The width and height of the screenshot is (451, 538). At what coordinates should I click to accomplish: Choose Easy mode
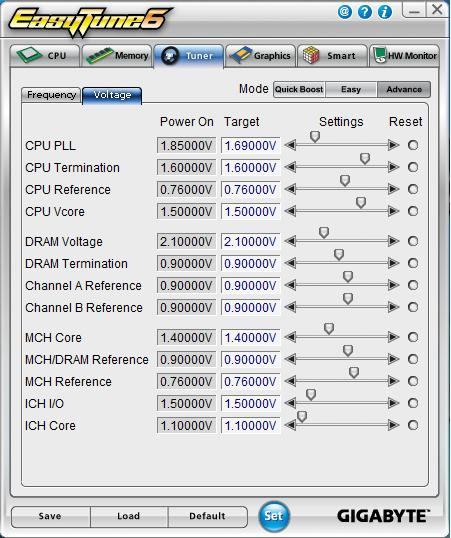pyautogui.click(x=351, y=90)
